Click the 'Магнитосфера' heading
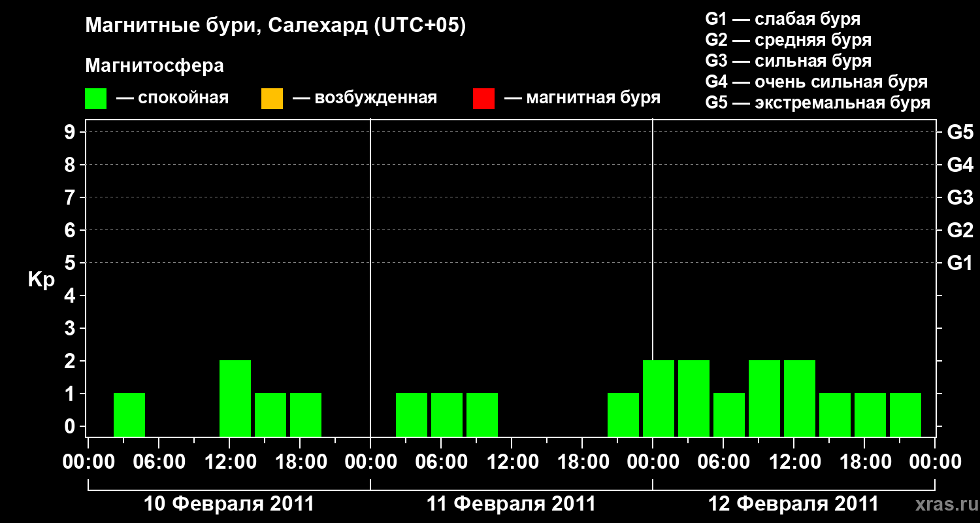This screenshot has height=523, width=980. tap(154, 67)
